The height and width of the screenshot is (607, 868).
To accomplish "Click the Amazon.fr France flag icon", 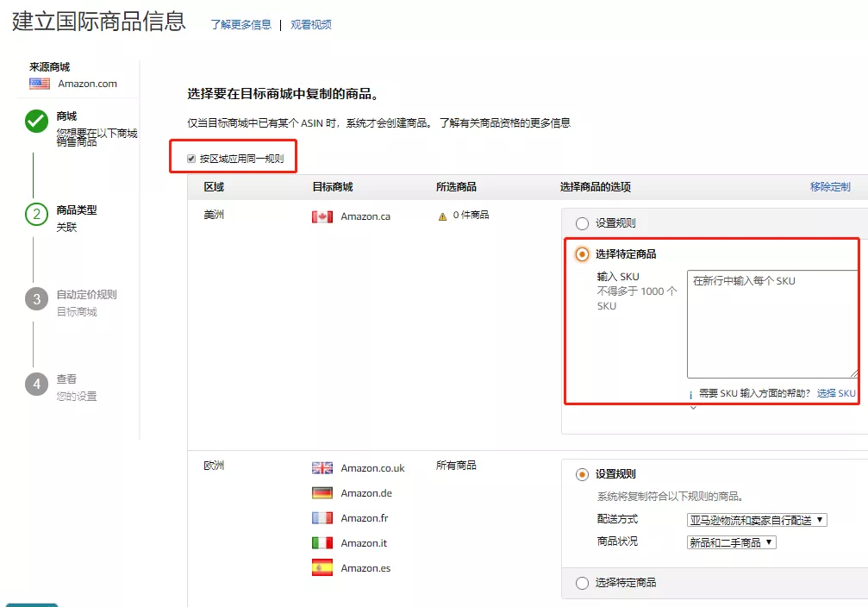I will coord(322,517).
